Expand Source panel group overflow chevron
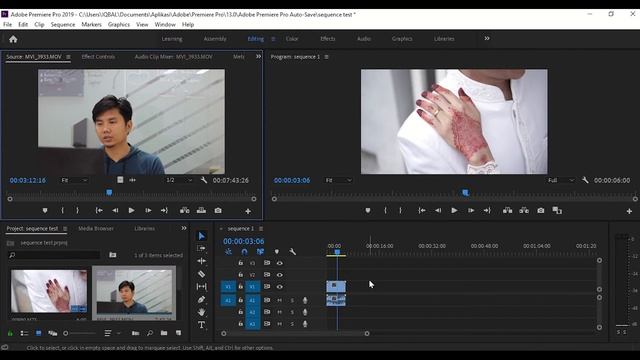This screenshot has width=640, height=360. point(258,56)
